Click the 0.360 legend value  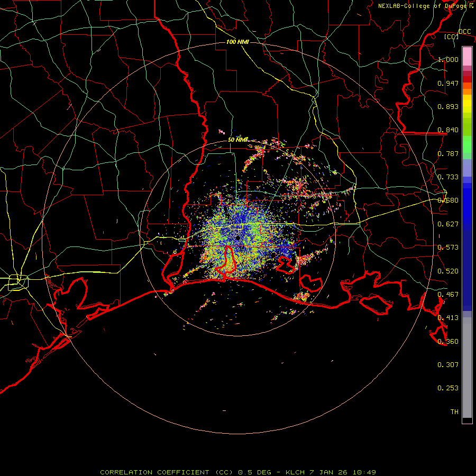coord(448,342)
